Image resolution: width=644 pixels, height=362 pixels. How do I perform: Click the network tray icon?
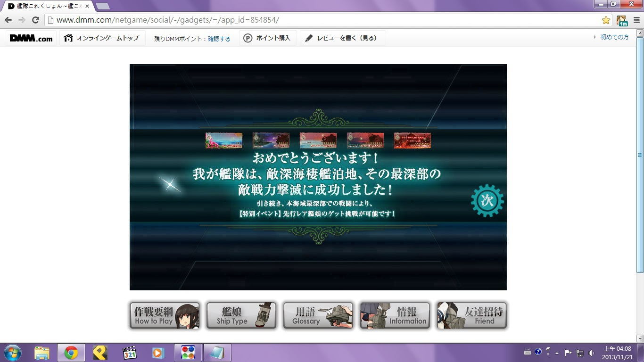click(579, 353)
